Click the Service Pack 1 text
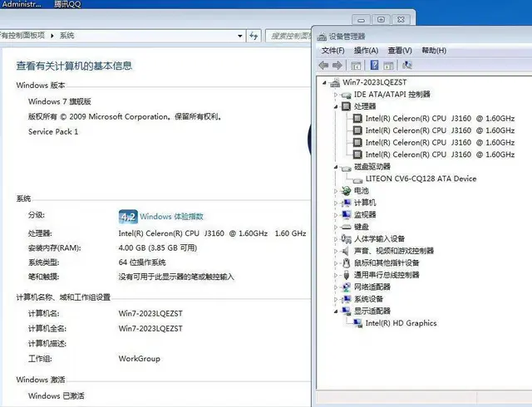Screen dimensions: 532x407 click(53, 131)
